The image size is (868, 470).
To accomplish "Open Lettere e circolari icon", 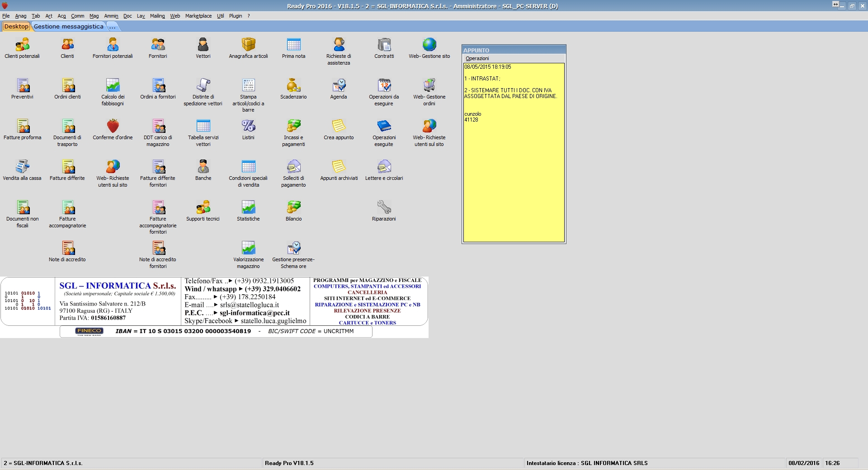I will [x=384, y=167].
